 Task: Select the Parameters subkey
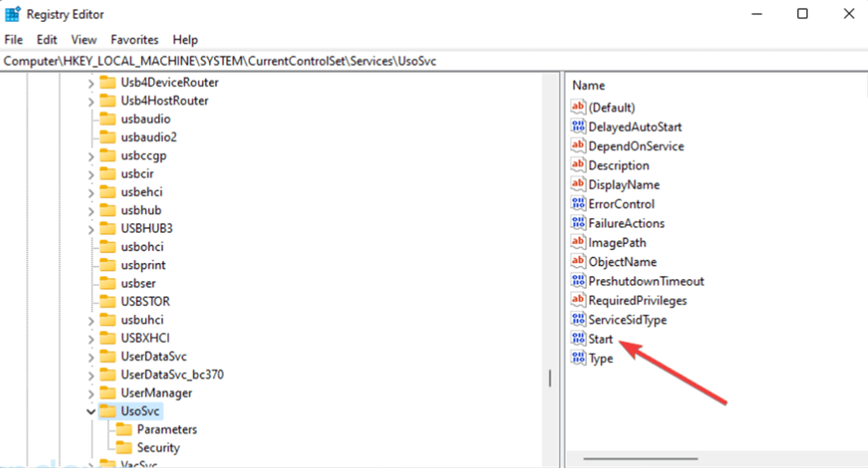pos(167,429)
